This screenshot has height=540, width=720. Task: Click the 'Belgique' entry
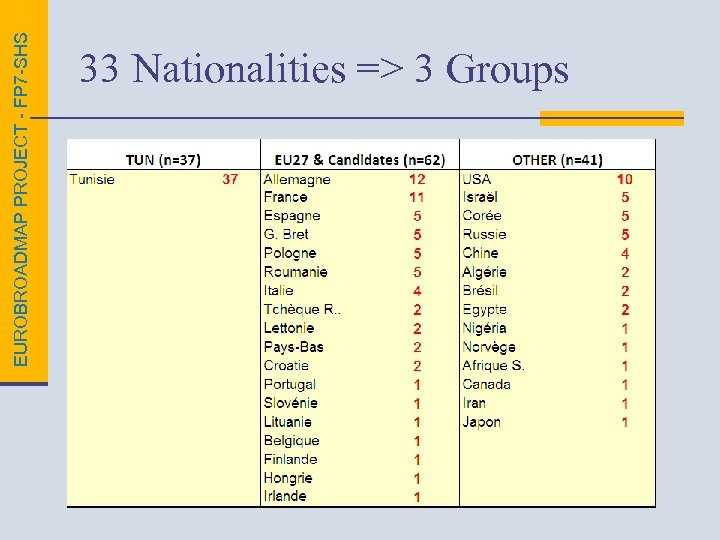pyautogui.click(x=291, y=441)
